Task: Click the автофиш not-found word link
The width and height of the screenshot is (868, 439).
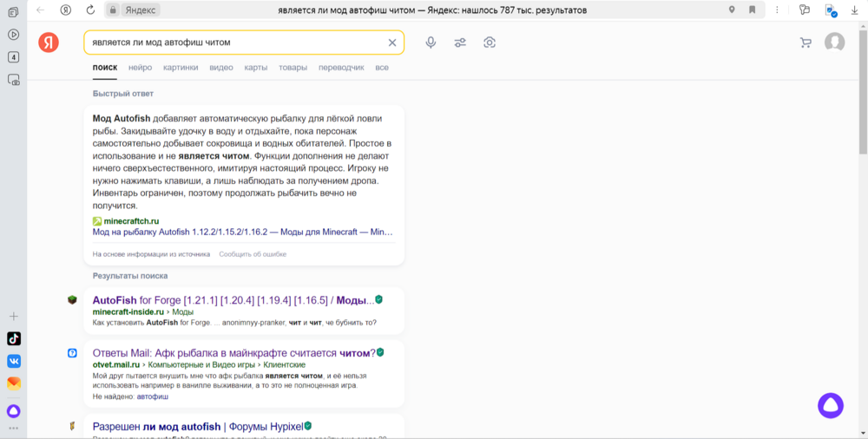Action: pyautogui.click(x=152, y=396)
